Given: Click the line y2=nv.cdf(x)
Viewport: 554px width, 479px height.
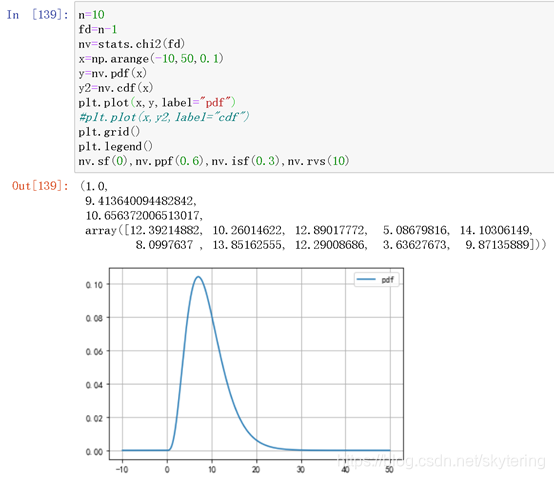Looking at the screenshot, I should [116, 88].
